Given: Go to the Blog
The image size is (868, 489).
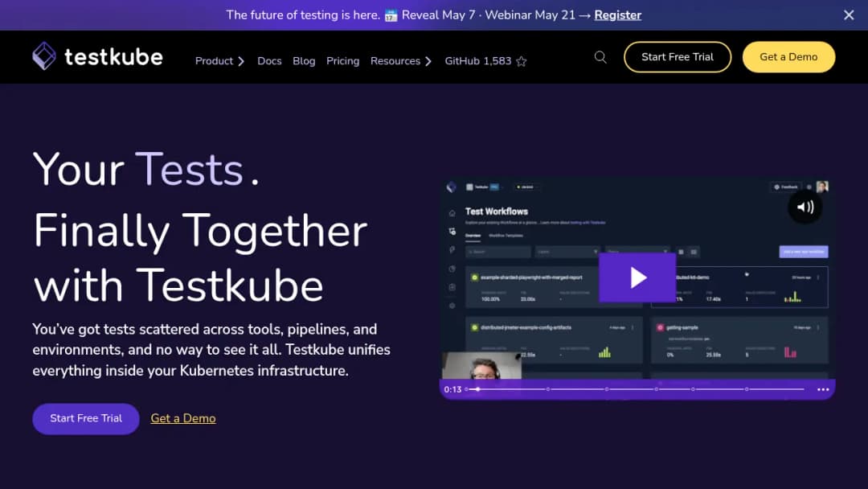Looking at the screenshot, I should tap(304, 61).
